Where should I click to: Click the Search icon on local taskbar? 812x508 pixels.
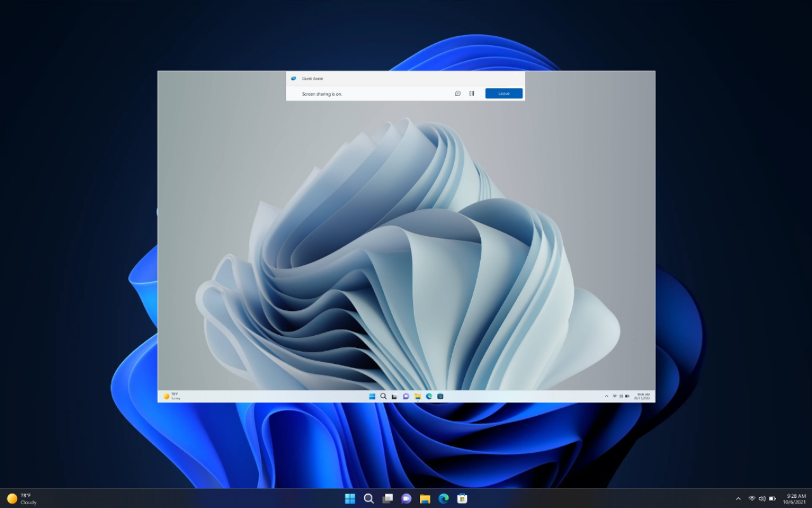pos(369,498)
